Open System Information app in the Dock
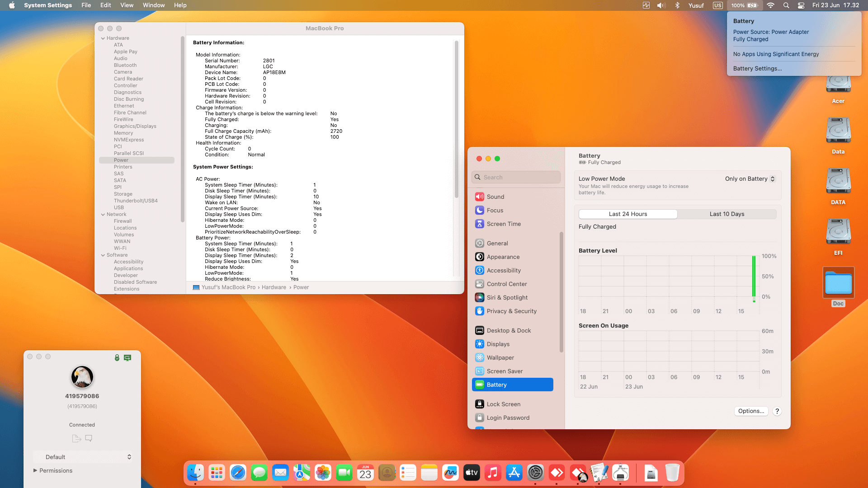 621,473
